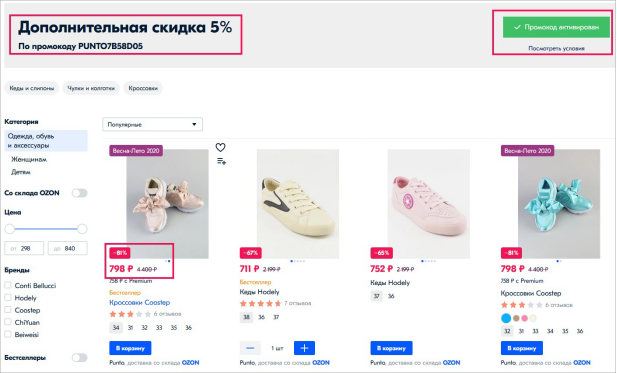Screen dimensions: 617x373
Task: Select the Кроссовки category chip
Action: [x=143, y=88]
